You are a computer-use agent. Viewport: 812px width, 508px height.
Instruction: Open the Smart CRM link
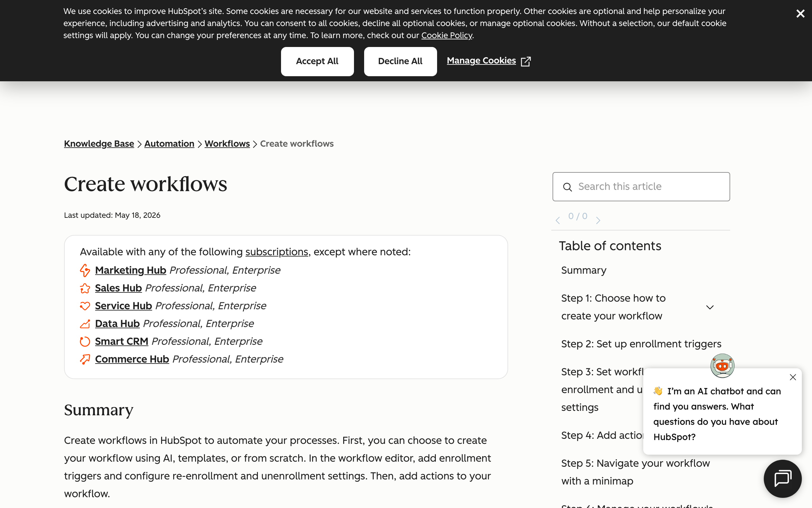point(121,342)
